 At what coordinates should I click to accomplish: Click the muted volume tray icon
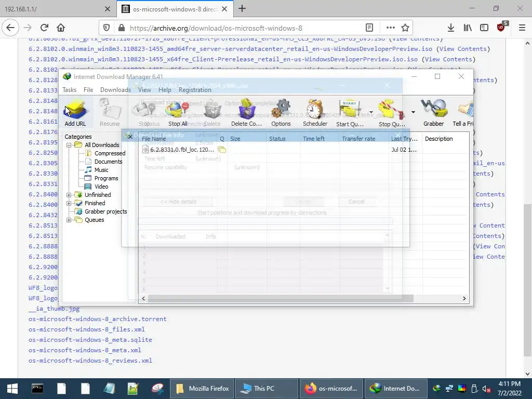[x=486, y=389]
